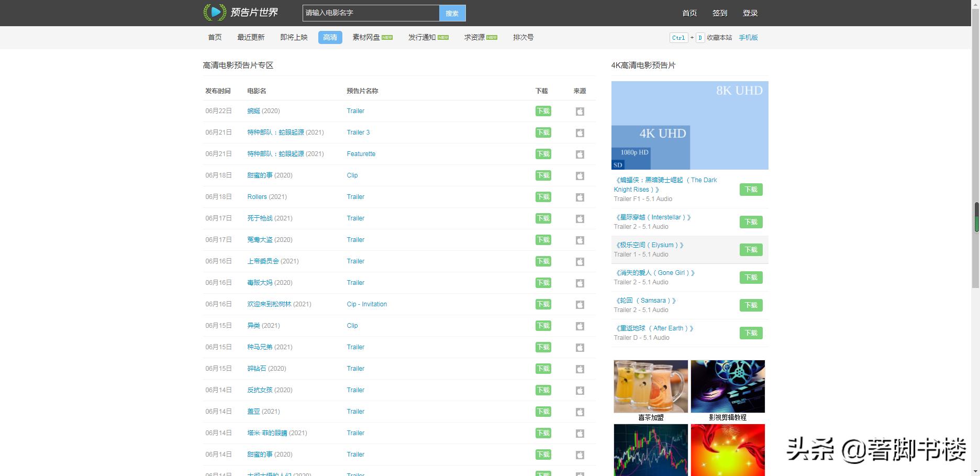Click Apple source icon for Featurette row
The width and height of the screenshot is (980, 476).
click(580, 154)
